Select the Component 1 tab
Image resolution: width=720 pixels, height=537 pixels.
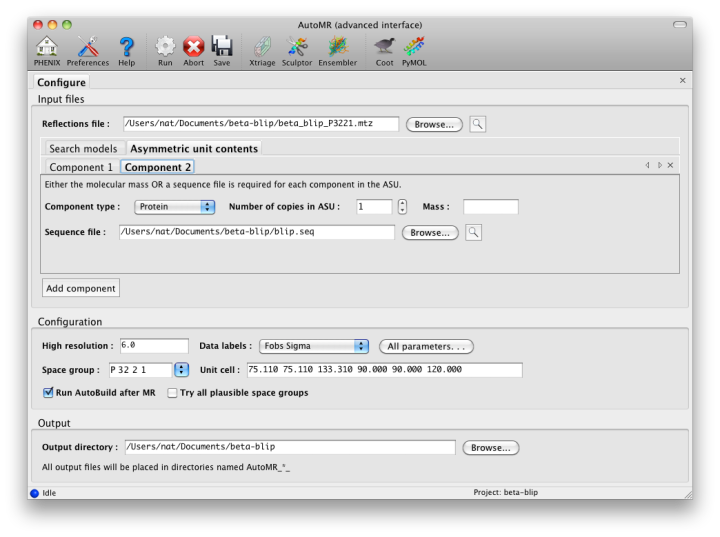[x=81, y=167]
